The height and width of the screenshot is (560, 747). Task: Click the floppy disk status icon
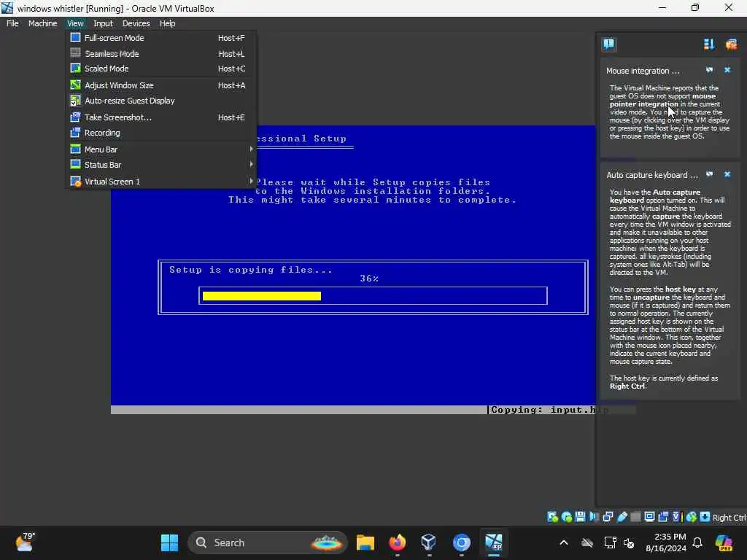pos(580,517)
